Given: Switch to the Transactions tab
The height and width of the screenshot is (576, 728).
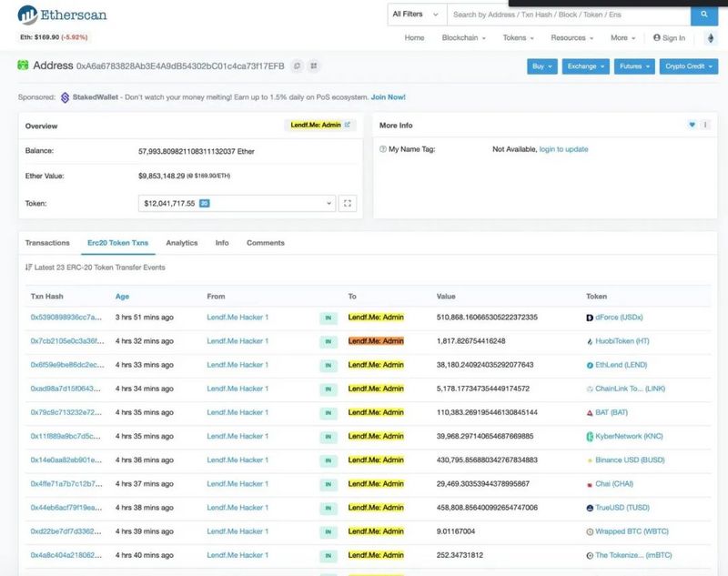Looking at the screenshot, I should (x=47, y=243).
